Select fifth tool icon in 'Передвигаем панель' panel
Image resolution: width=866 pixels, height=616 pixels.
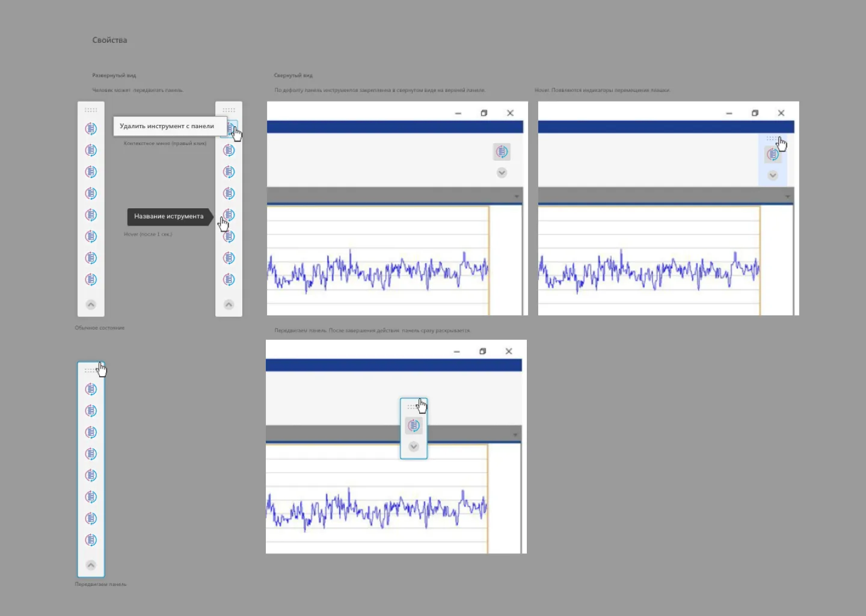(91, 475)
